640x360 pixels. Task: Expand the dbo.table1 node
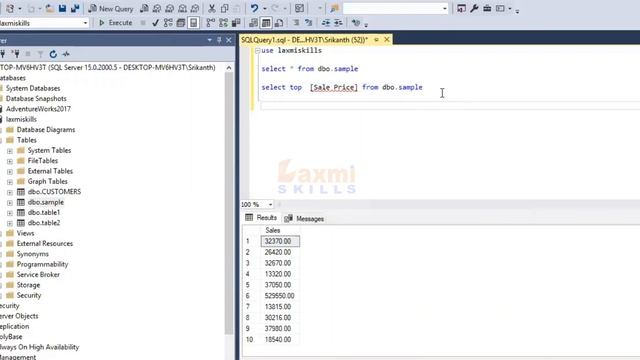10,213
